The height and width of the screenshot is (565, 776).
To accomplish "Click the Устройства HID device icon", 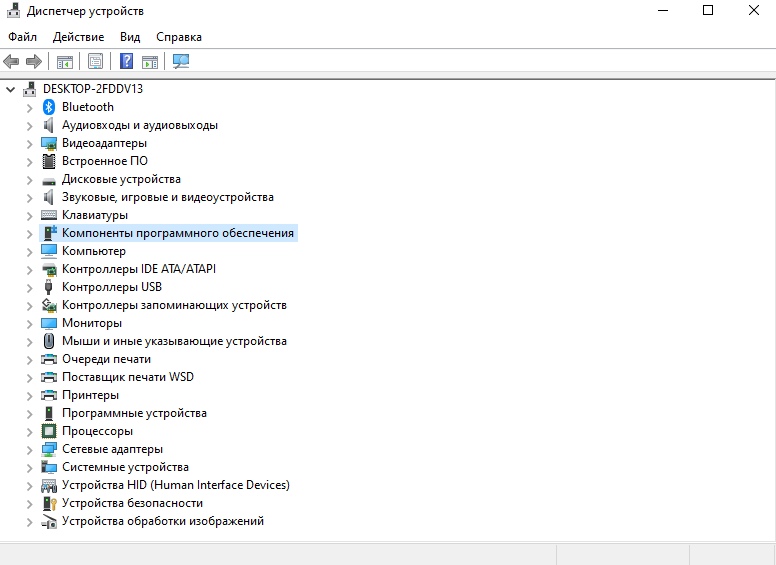I will [48, 485].
